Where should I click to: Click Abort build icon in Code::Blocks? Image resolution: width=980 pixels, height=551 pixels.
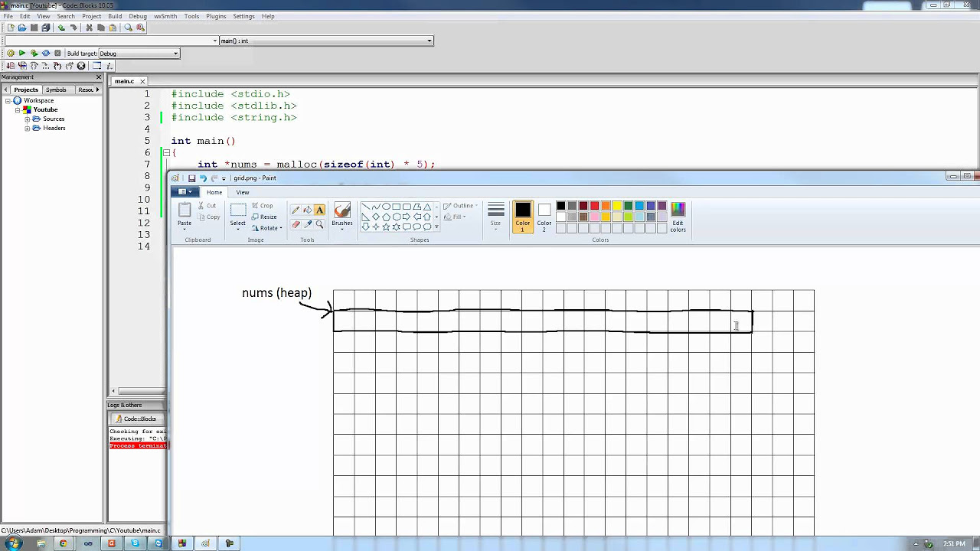click(57, 54)
